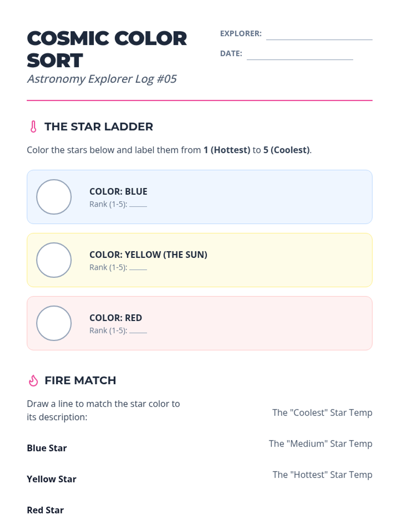Image resolution: width=399 pixels, height=532 pixels.
Task: Click the star circle for Yellow (The Sun)
Action: [54, 260]
